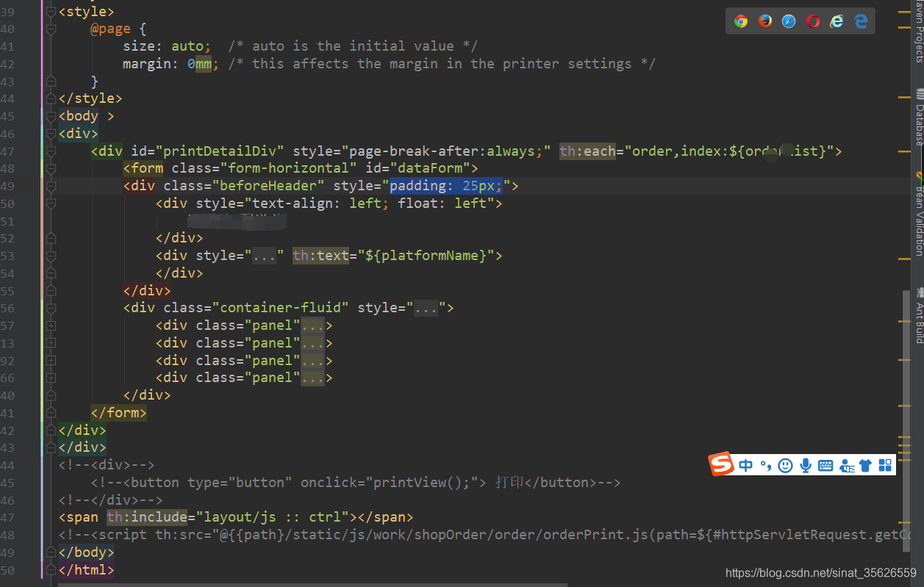Click the "beforeHeader" class value

click(268, 187)
